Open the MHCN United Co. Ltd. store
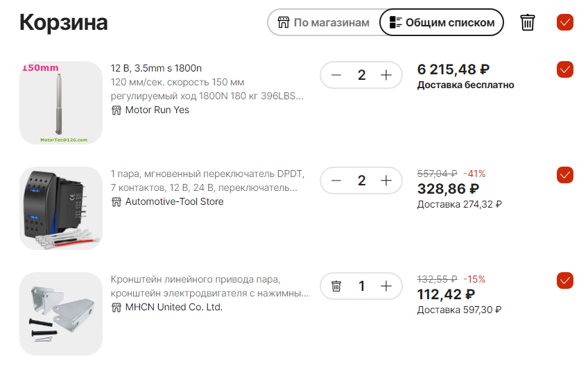The height and width of the screenshot is (377, 588). (x=173, y=307)
